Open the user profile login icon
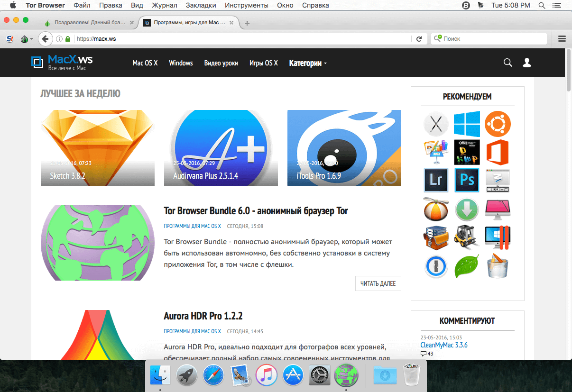This screenshot has height=392, width=572. click(x=526, y=63)
